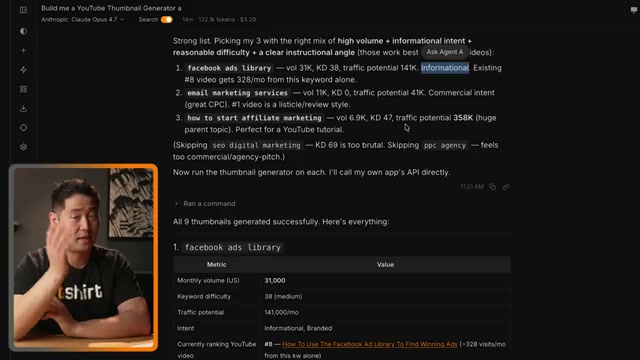Click the 'how to start affiliate marketing' term
Viewport: 640px width, 360px height.
point(254,118)
